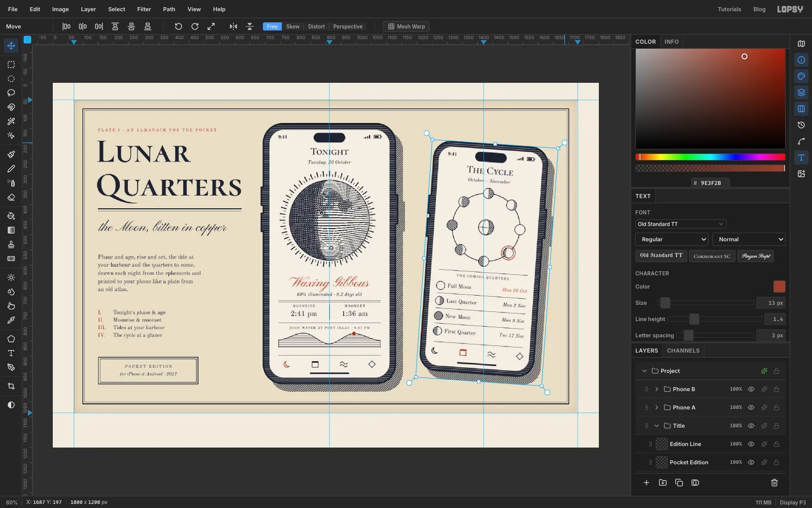Hide the Phone A layer group
812x508 pixels.
tap(751, 407)
